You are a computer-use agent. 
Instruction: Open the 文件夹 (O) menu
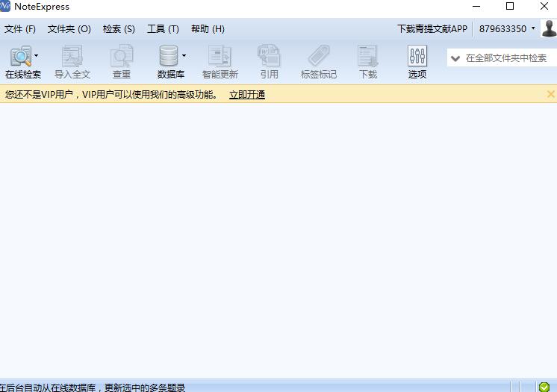pyautogui.click(x=69, y=29)
